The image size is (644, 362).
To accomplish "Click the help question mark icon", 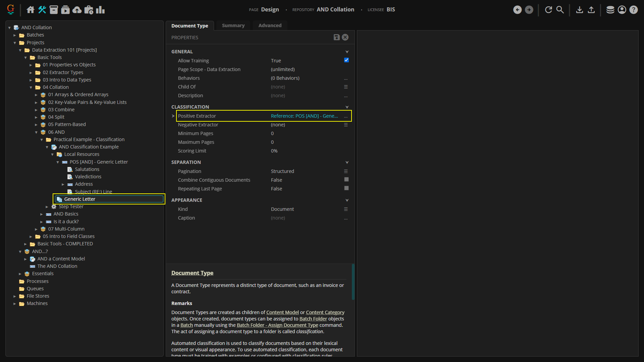I will pos(633,10).
